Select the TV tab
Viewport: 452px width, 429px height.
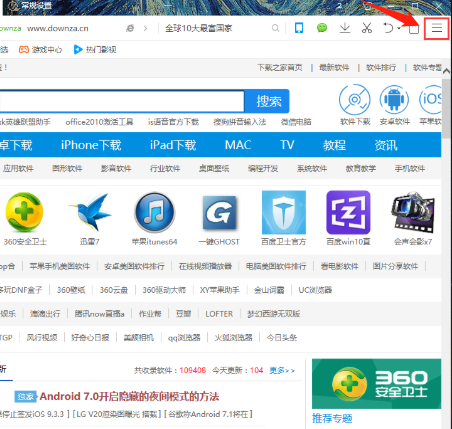tap(287, 145)
